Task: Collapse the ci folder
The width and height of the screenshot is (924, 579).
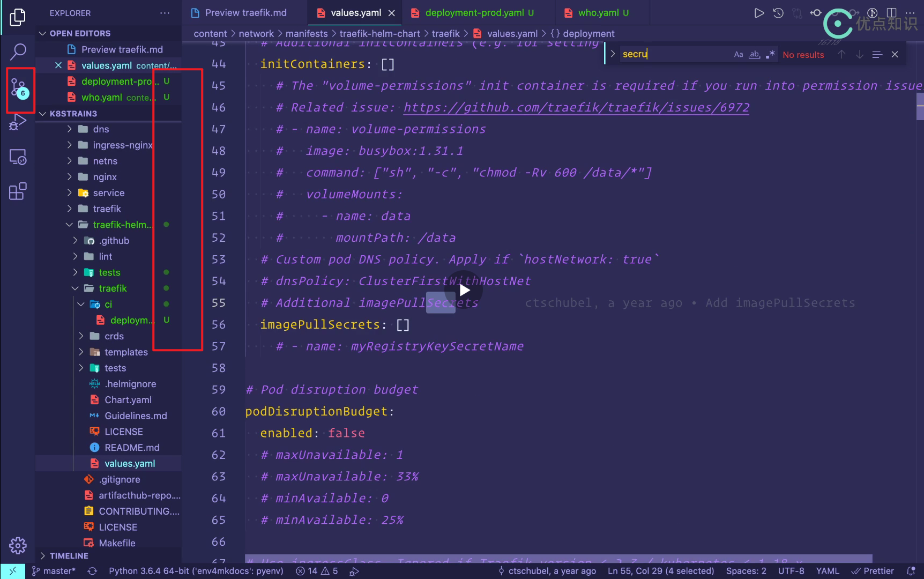Action: click(x=108, y=305)
